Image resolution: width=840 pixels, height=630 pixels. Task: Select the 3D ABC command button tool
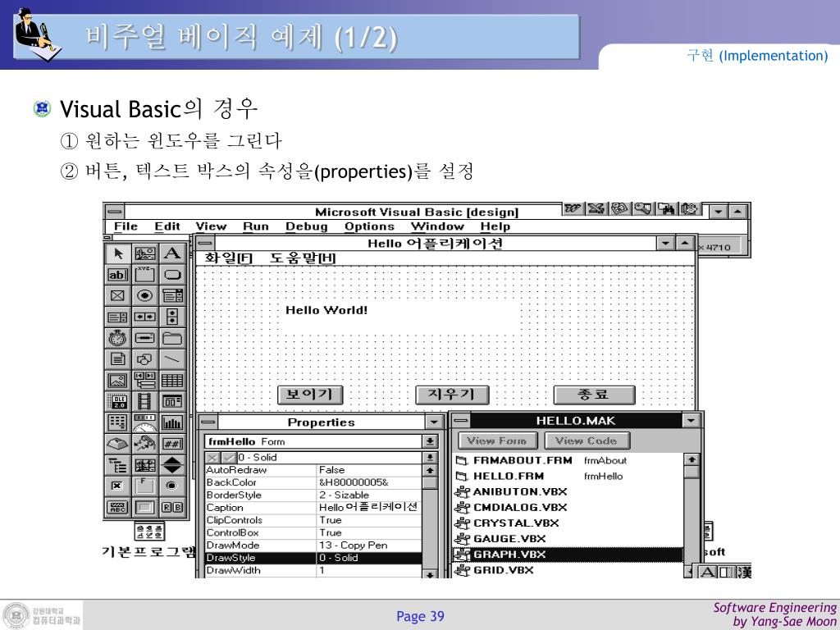pyautogui.click(x=118, y=507)
